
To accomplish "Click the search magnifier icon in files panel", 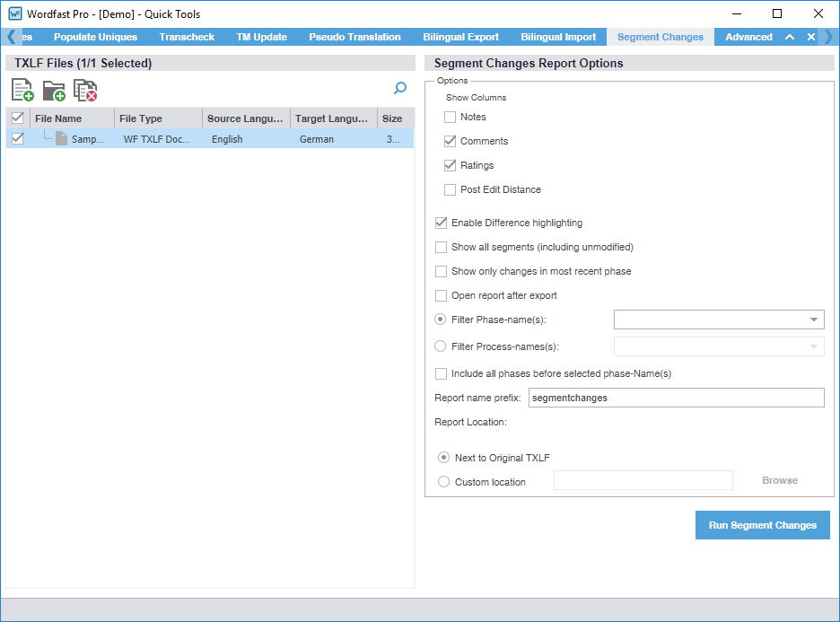I will [x=400, y=88].
